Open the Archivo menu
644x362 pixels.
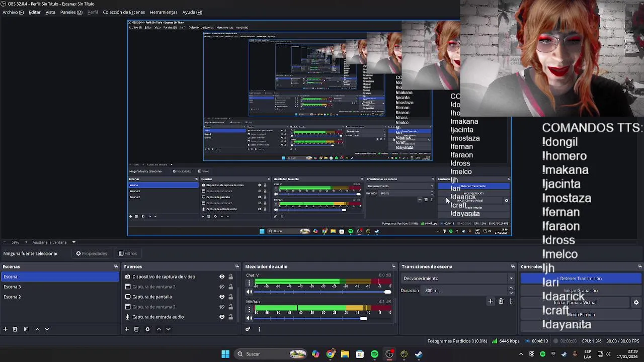click(13, 12)
